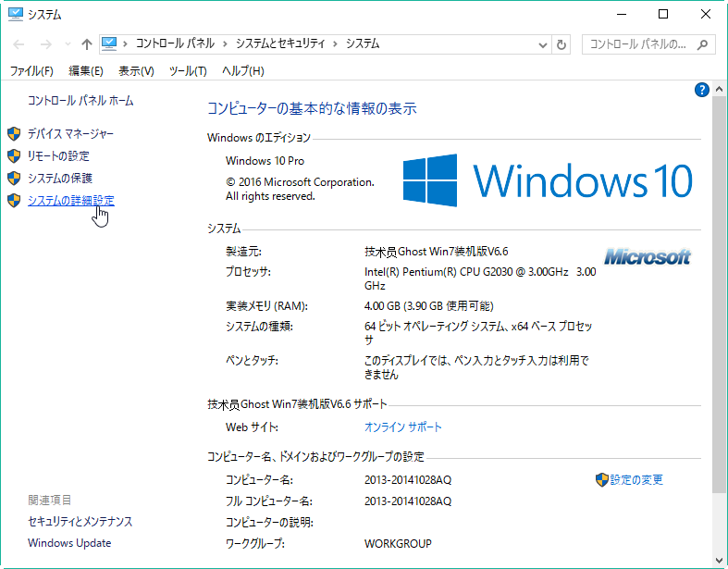Open リモートの設定 link

[58, 156]
